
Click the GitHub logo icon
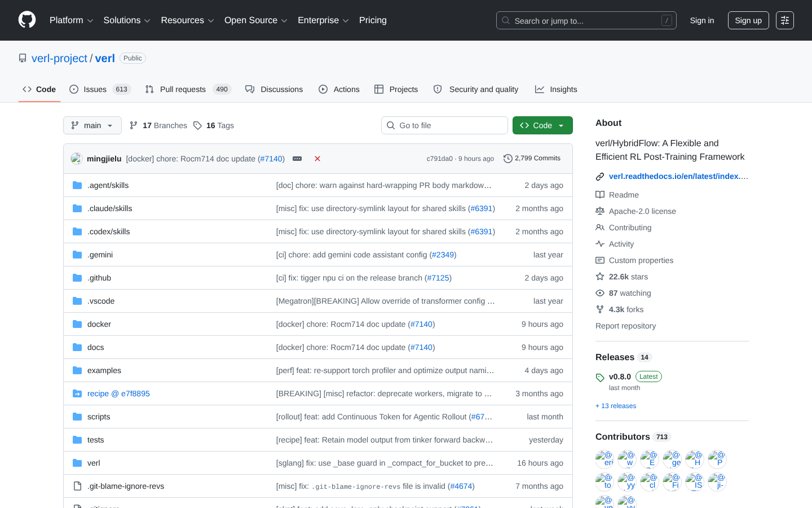[x=27, y=20]
